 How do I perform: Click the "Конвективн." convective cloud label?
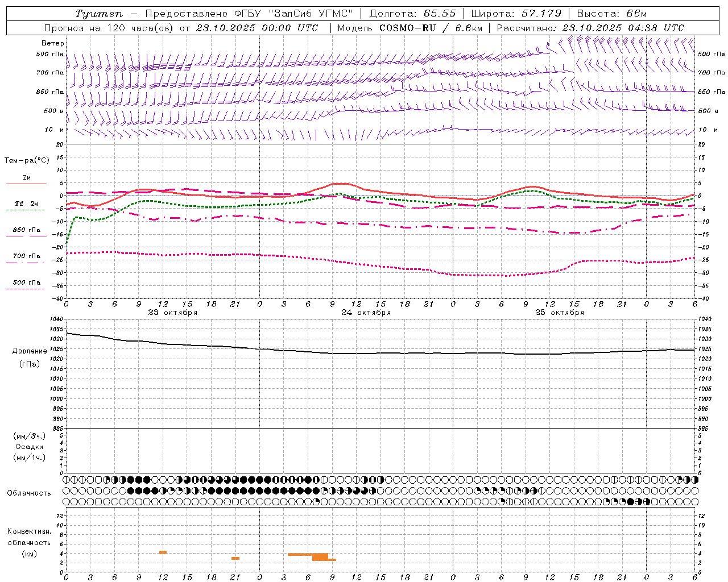point(29,531)
